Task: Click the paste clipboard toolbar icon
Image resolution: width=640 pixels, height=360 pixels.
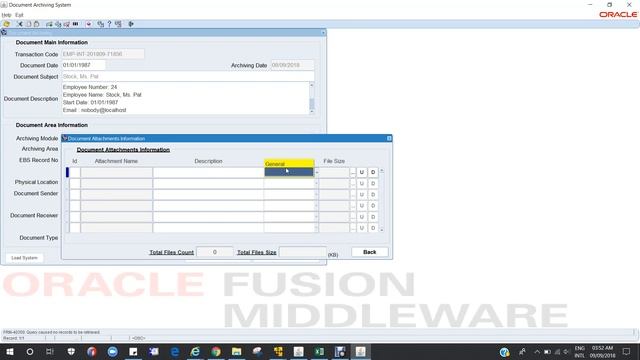Action: point(36,24)
